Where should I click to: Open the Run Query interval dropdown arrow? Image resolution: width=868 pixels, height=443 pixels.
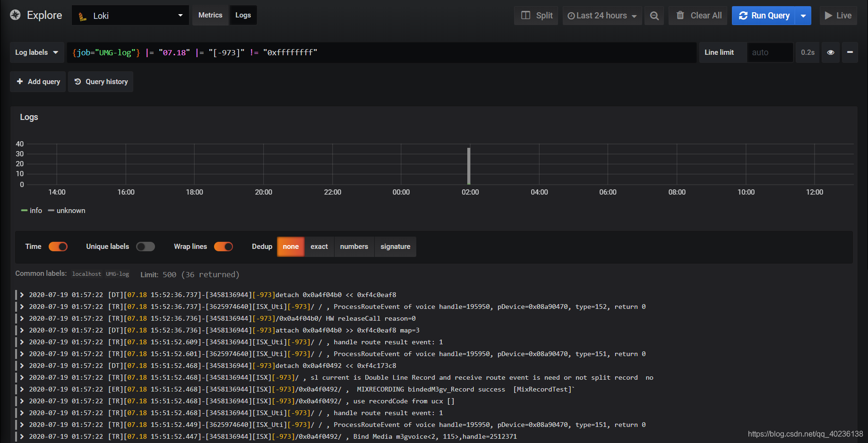click(x=803, y=16)
